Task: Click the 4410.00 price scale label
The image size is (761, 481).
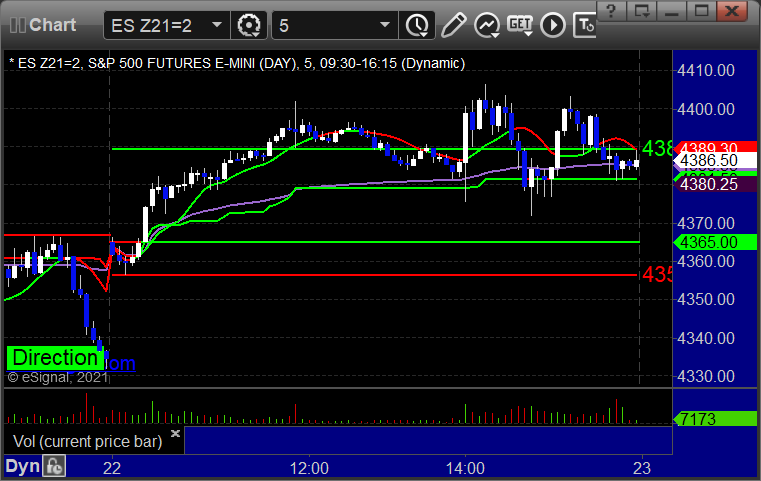Action: pos(706,70)
